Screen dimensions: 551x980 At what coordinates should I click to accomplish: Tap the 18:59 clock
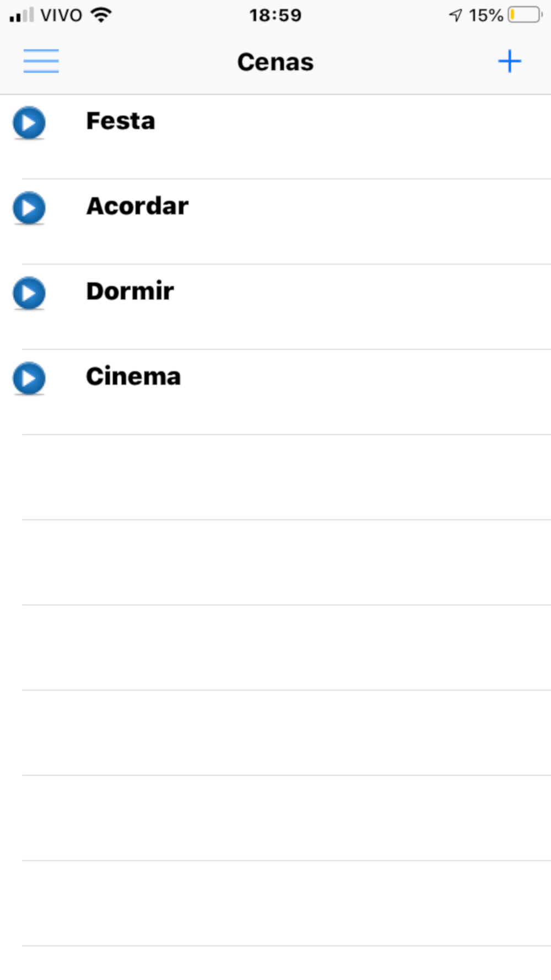pyautogui.click(x=275, y=15)
